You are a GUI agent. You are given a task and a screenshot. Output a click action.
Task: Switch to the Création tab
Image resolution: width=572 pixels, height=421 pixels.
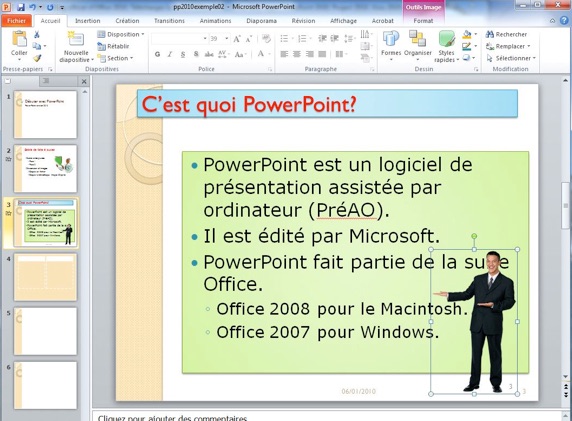coord(127,21)
